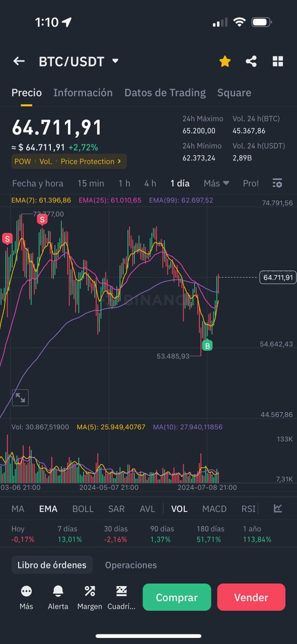Viewport: 297px width, 644px height.
Task: Tap the Hoy -0,17% change
Action: coord(24,534)
